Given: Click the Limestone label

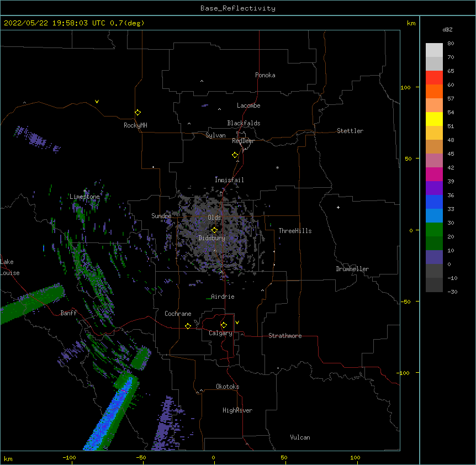Looking at the screenshot, I should click(84, 197).
